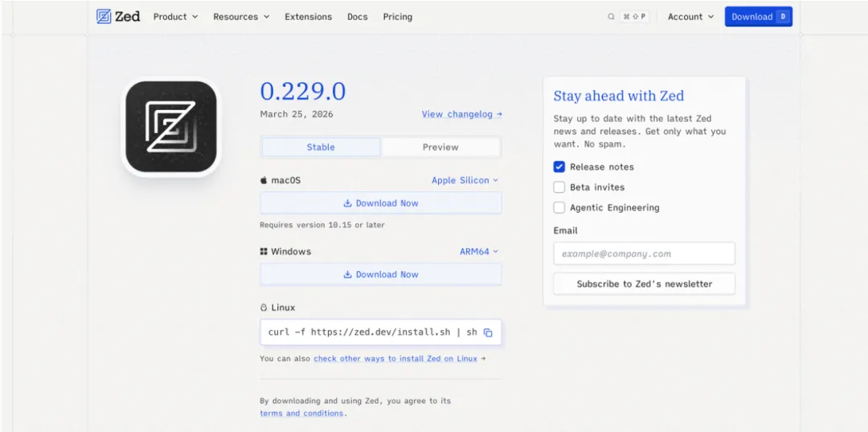This screenshot has width=868, height=432.
Task: Change macOS architecture from Apple Silicon
Action: pos(465,181)
